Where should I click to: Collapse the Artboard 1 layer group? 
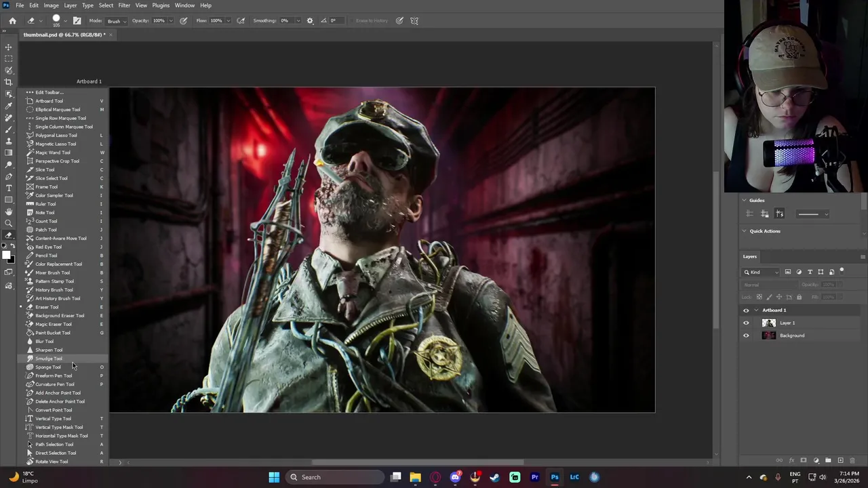point(756,310)
